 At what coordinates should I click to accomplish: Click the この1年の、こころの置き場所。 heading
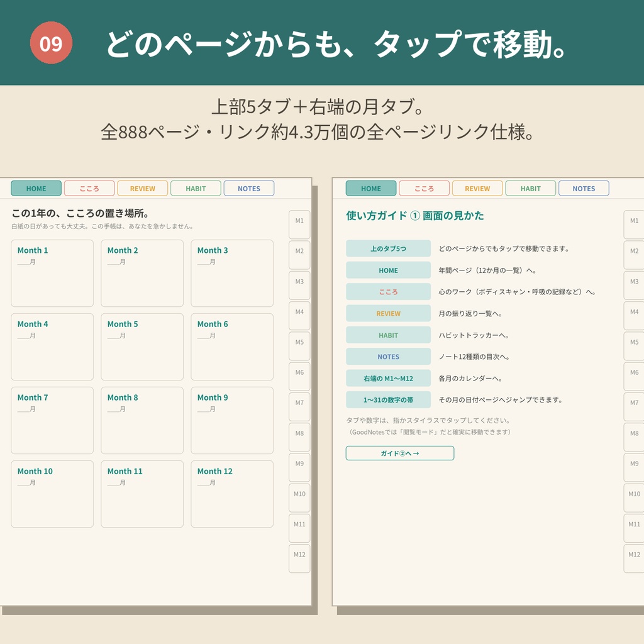pyautogui.click(x=80, y=213)
